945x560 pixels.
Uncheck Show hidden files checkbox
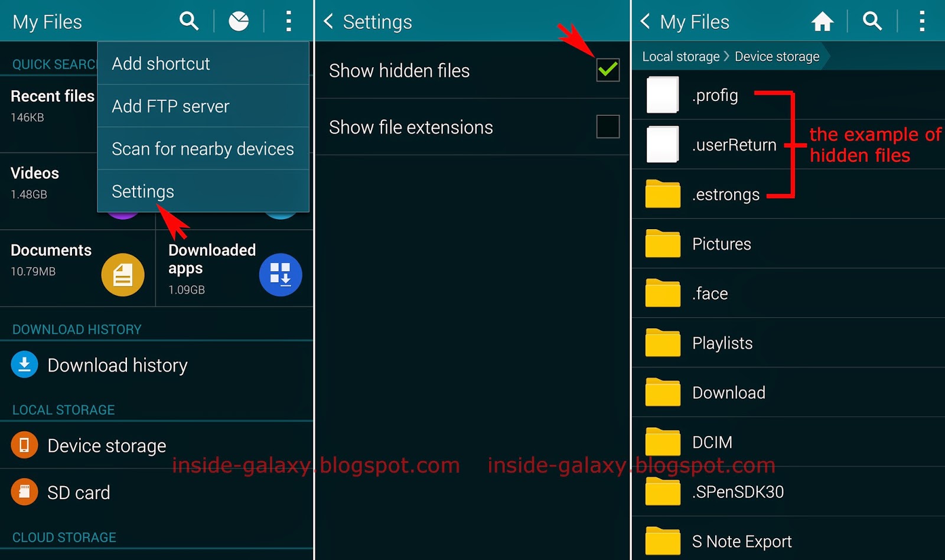(x=608, y=70)
